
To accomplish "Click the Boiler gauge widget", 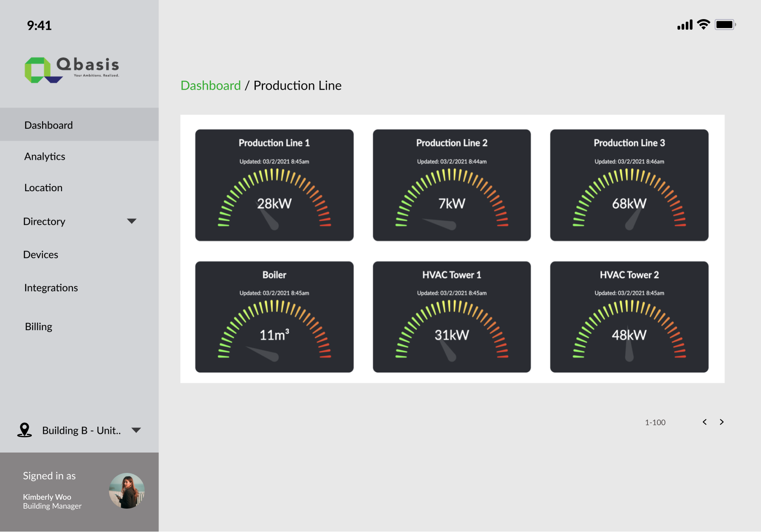I will pos(274,317).
